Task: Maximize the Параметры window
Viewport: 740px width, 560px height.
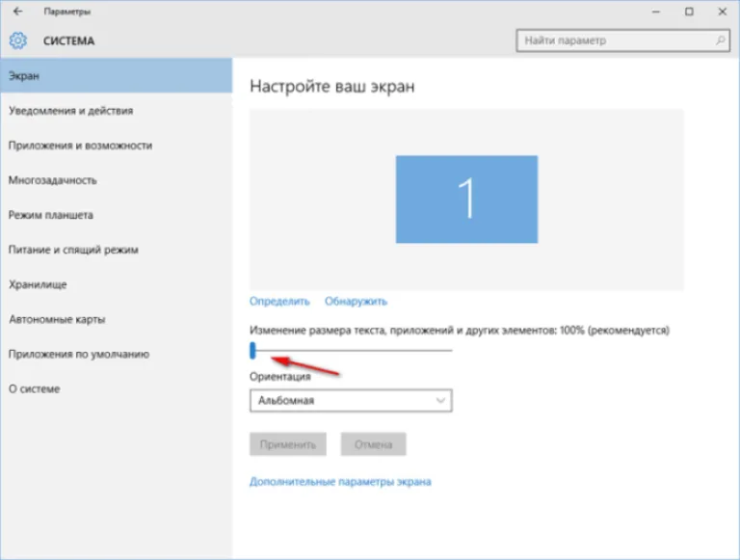Action: (689, 12)
